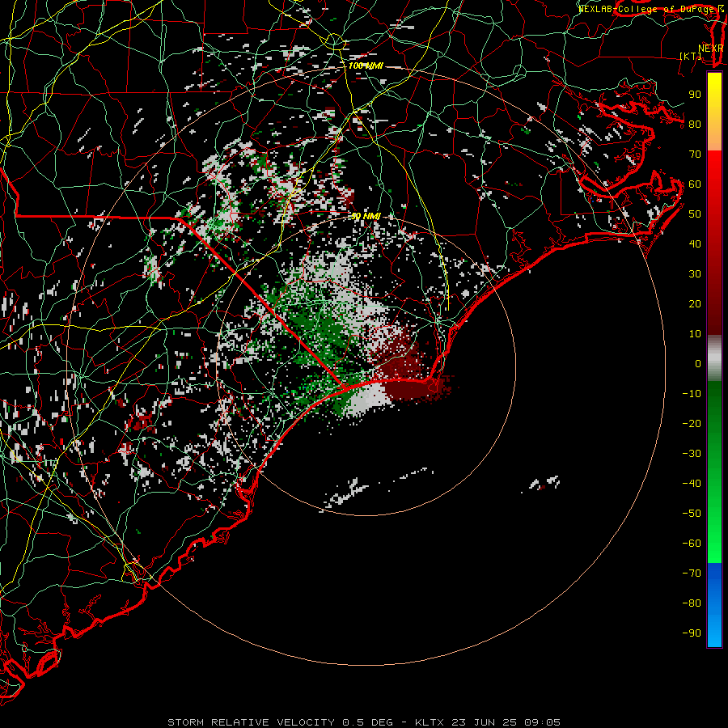Click the -10 value on velocity scale
Image resolution: width=728 pixels, height=728 pixels.
692,394
